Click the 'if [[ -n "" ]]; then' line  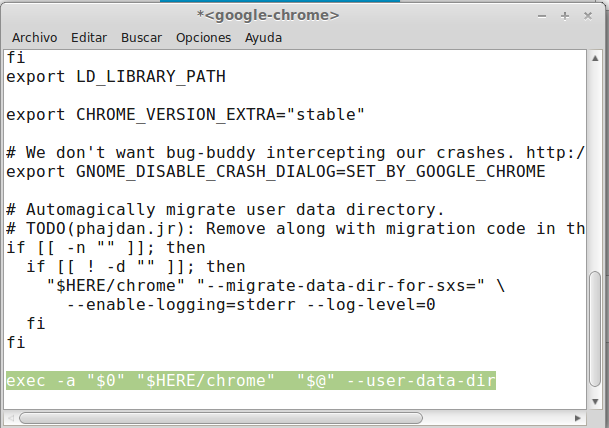[106, 248]
